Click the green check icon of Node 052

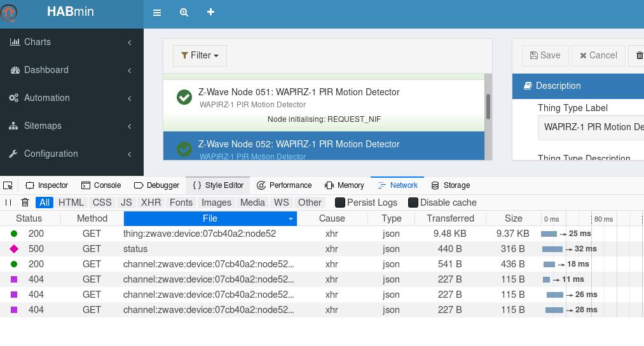(x=184, y=149)
